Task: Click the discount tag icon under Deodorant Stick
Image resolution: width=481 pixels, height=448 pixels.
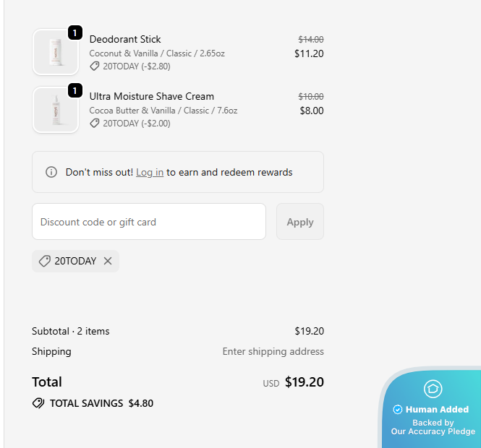Action: [x=95, y=66]
